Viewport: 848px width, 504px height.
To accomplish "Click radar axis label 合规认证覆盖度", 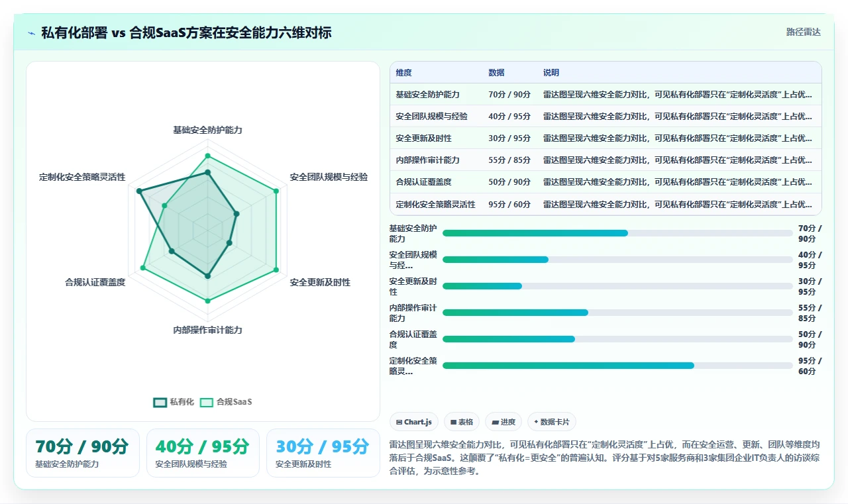I will [x=95, y=282].
